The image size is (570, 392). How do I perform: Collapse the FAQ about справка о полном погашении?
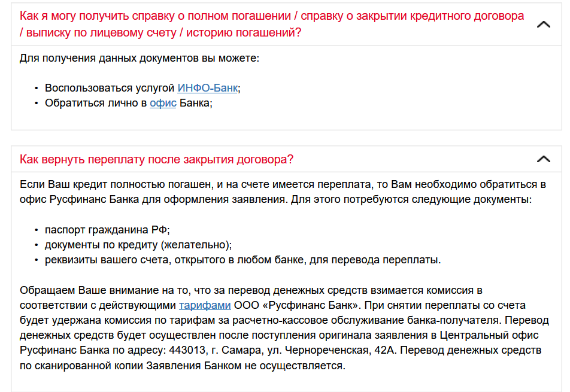coord(543,25)
